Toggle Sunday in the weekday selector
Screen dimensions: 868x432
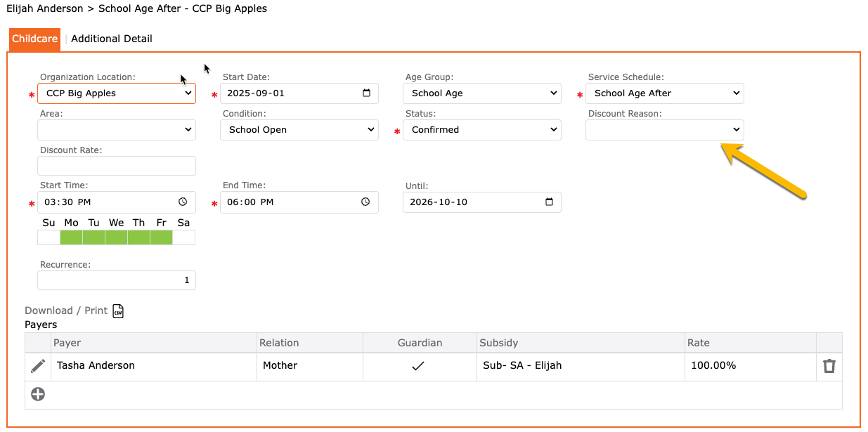tap(48, 237)
